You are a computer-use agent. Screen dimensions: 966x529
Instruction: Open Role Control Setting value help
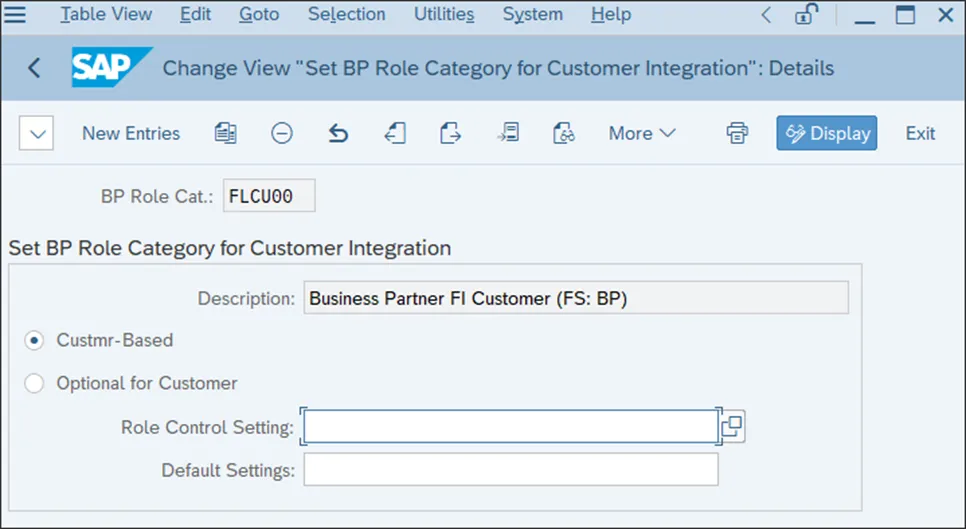click(732, 426)
